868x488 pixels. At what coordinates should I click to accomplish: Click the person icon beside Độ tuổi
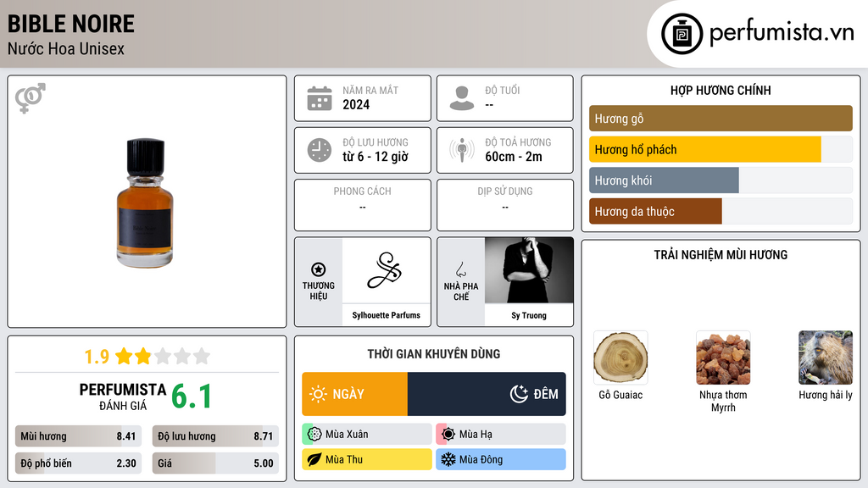(462, 98)
